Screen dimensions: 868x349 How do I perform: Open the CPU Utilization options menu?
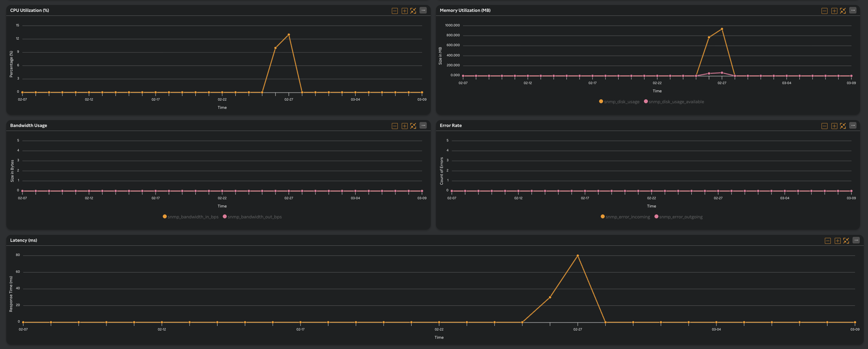pyautogui.click(x=423, y=10)
